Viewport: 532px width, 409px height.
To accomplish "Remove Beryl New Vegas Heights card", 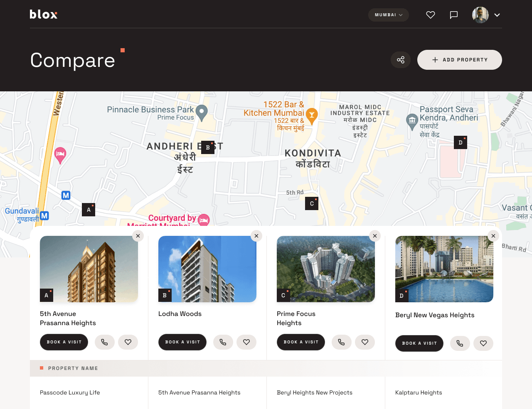I will 493,236.
